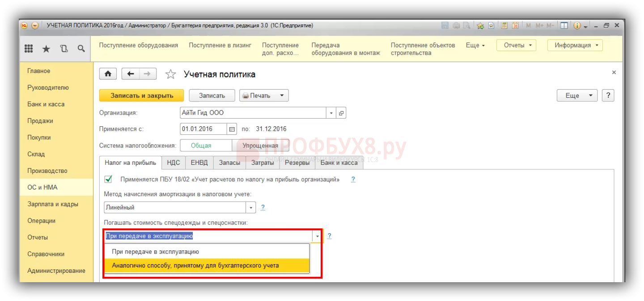Click the star with green arrow icon
Screen dimensions: 644x301
pos(480,26)
